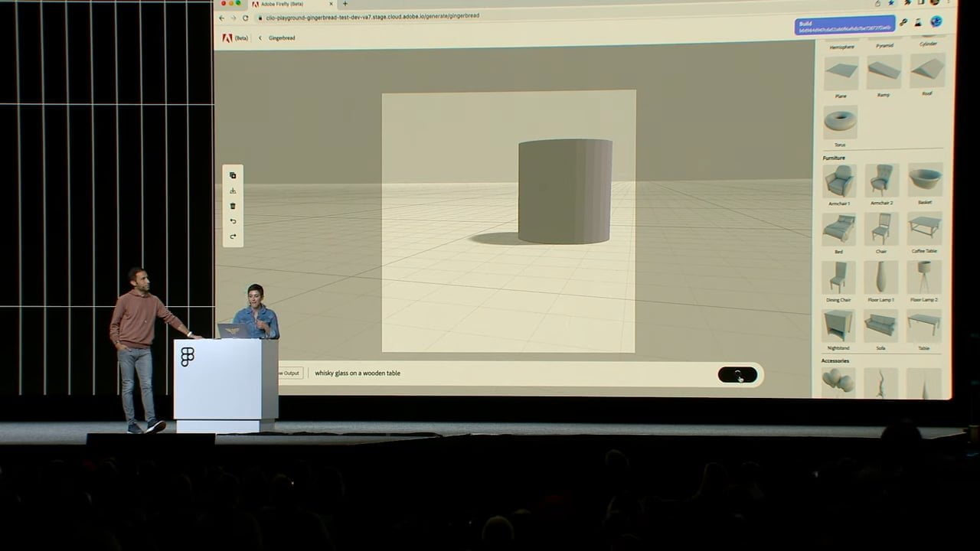Add the Ramp primitive shape
Image resolution: width=980 pixels, height=551 pixels.
tap(884, 73)
